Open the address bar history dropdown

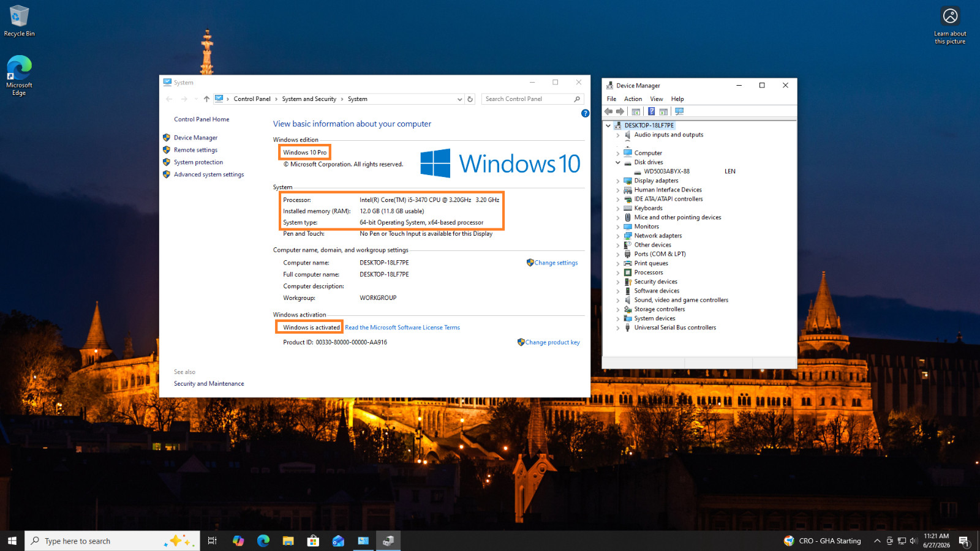tap(459, 99)
